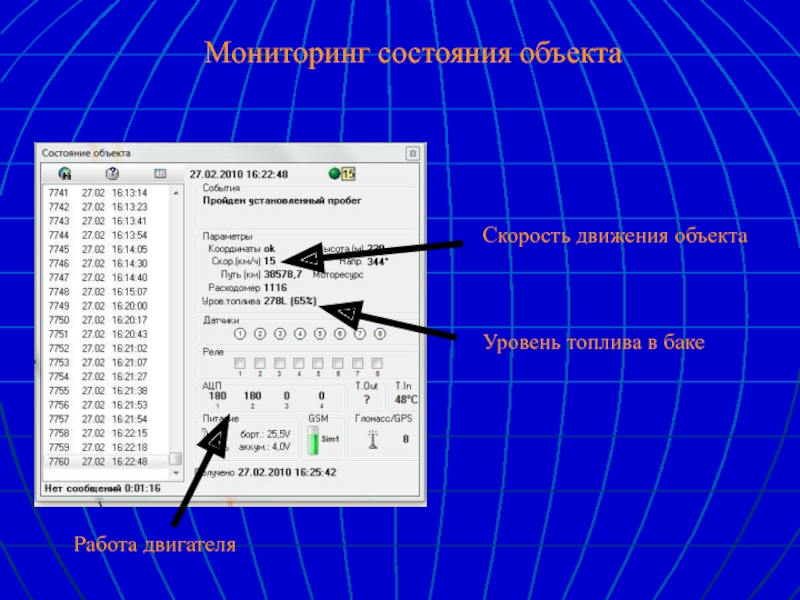Screen dimensions: 800x600
Task: Select message row 7752 at 16:21:02
Action: point(106,348)
